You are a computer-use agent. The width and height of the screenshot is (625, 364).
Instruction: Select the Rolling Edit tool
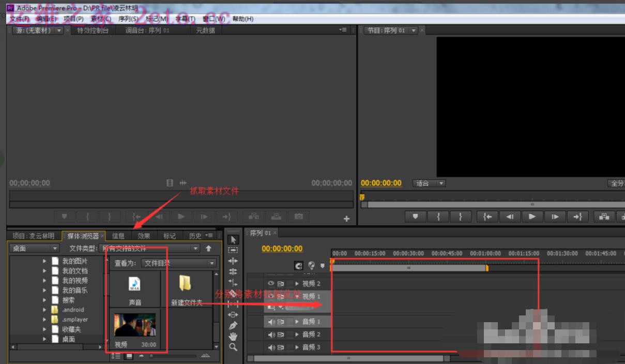[233, 272]
